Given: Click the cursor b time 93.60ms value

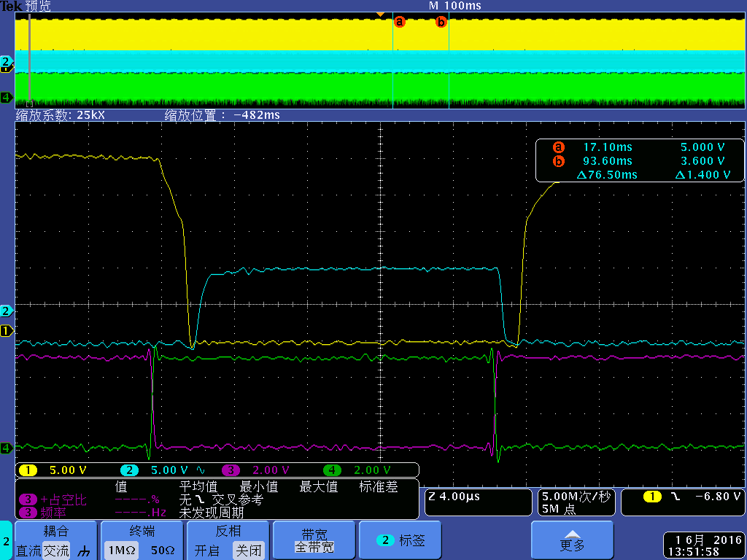Looking at the screenshot, I should click(608, 161).
